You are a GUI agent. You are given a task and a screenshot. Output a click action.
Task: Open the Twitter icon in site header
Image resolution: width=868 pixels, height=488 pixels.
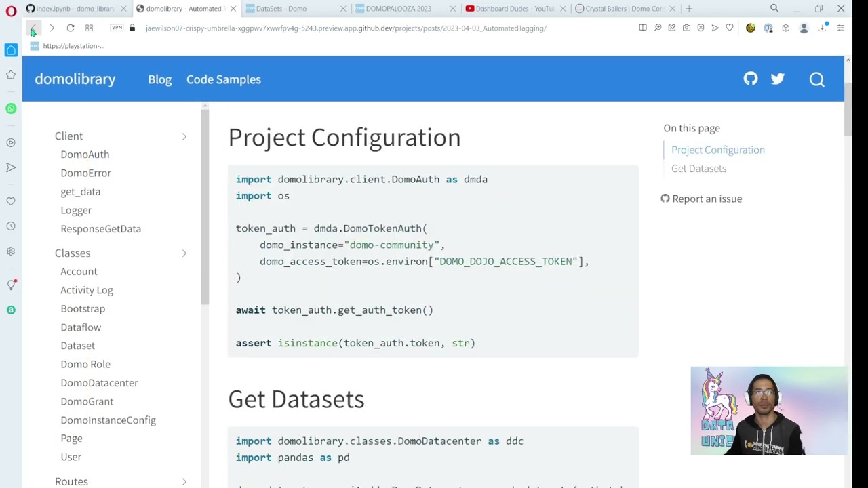(778, 79)
